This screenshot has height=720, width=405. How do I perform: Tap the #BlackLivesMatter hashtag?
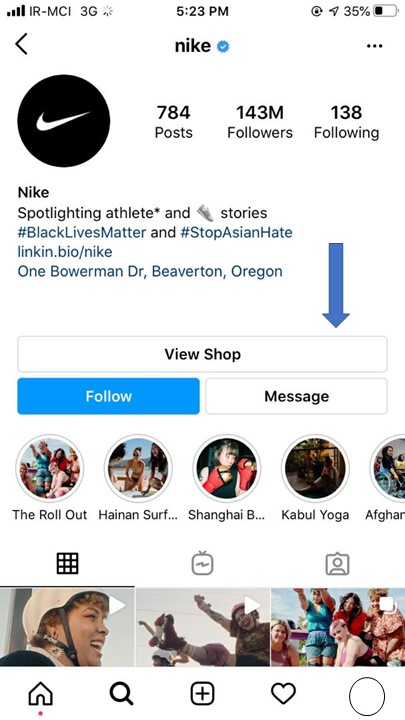(x=82, y=232)
